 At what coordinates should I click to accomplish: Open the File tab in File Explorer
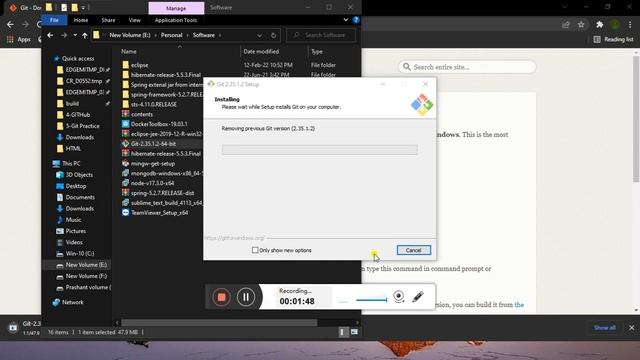54,20
